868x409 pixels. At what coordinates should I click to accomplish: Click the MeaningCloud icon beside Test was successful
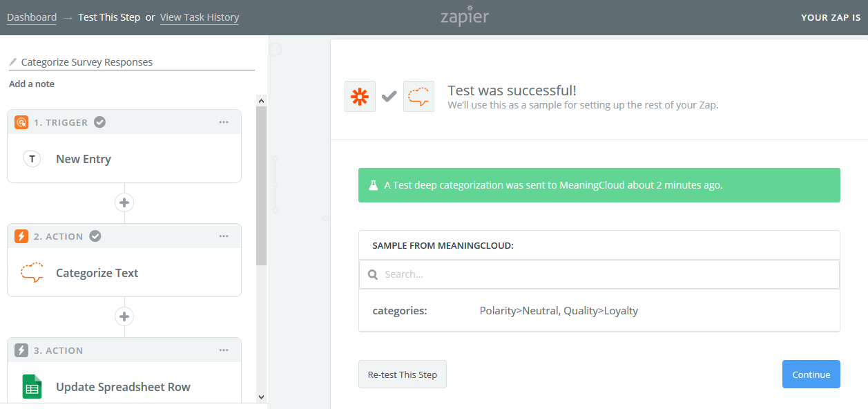[418, 96]
